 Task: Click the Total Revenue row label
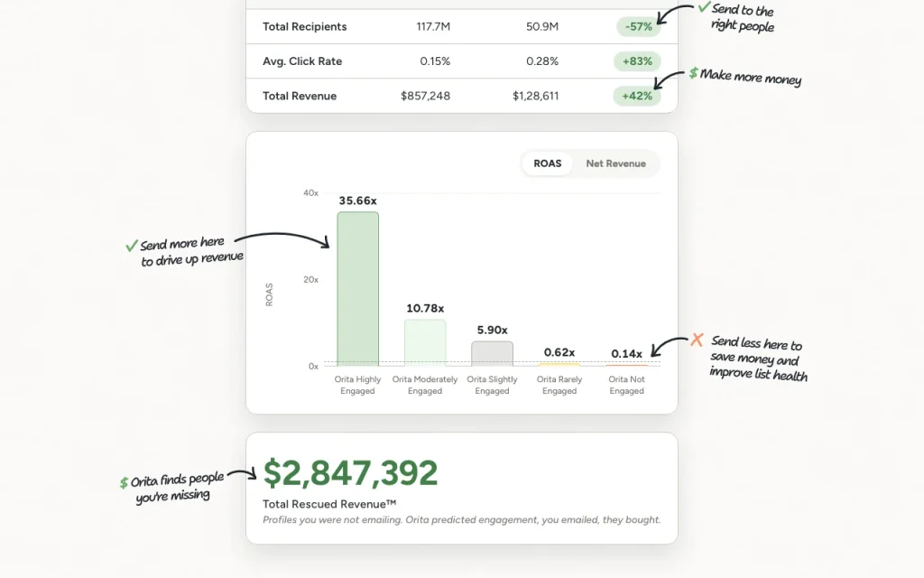click(x=300, y=96)
